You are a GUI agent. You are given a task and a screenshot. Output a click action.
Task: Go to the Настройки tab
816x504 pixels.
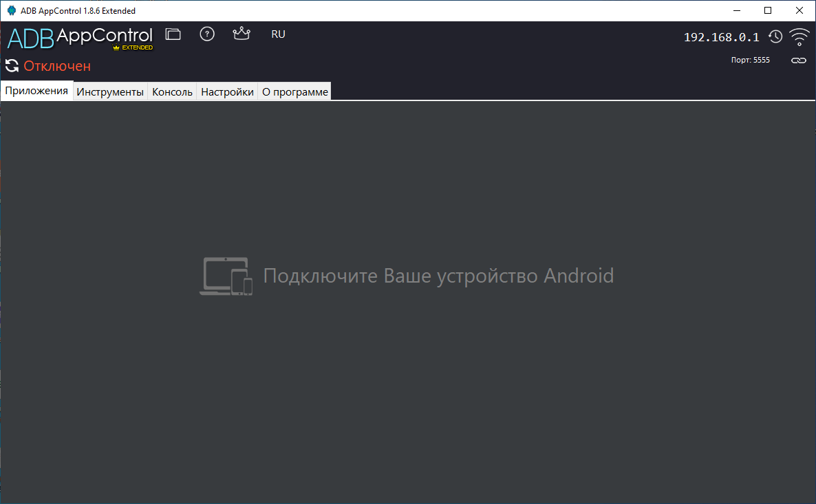(x=227, y=92)
